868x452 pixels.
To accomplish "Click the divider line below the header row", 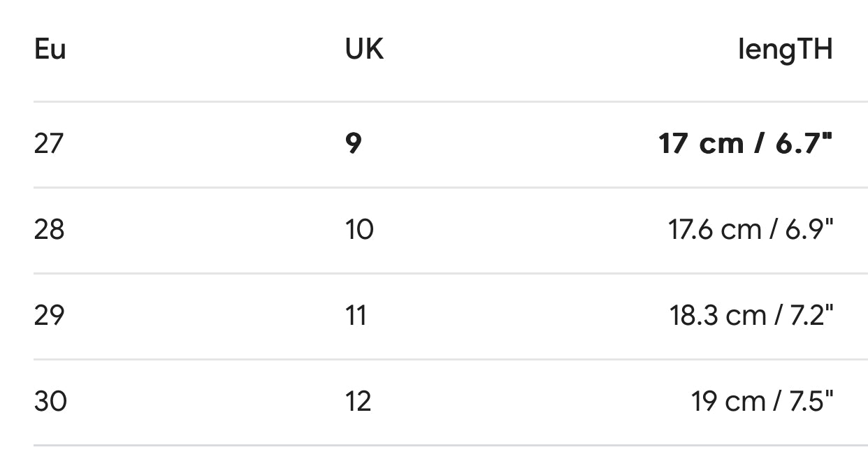I will (433, 102).
